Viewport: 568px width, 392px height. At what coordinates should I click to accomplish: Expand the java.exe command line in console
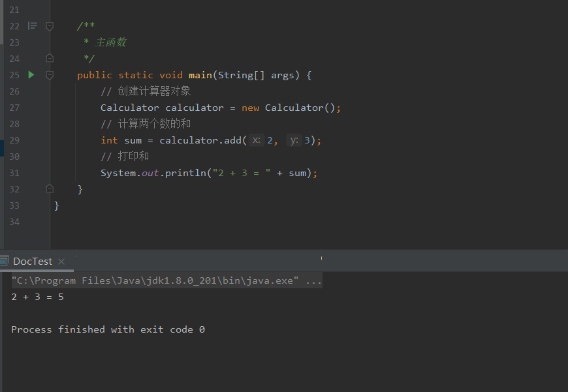[313, 280]
